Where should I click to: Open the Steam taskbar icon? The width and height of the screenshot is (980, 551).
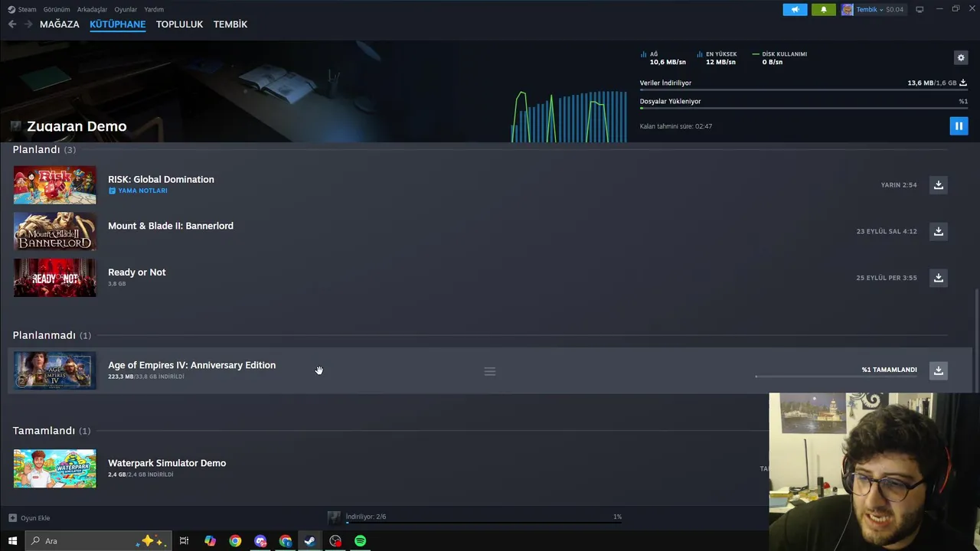(309, 541)
